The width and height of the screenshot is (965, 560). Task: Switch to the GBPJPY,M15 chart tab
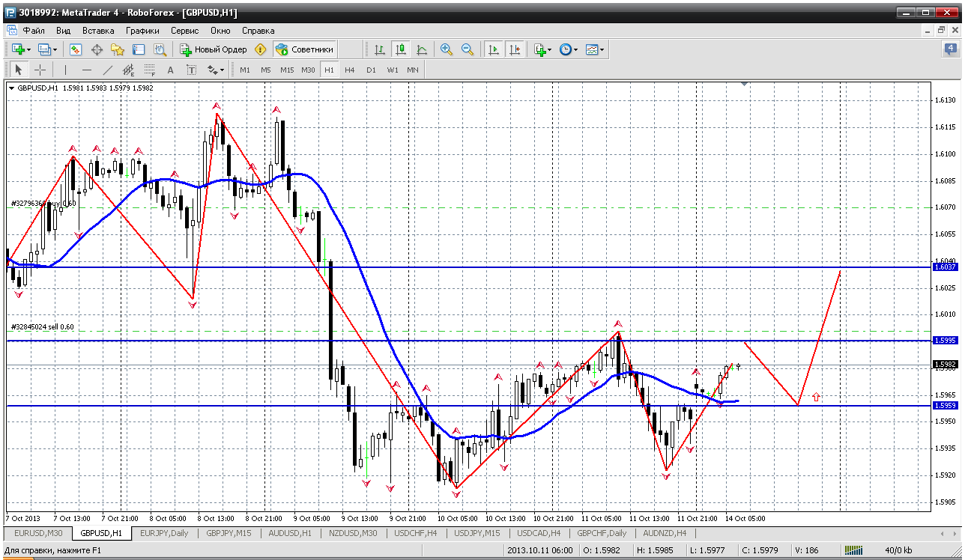tap(229, 533)
